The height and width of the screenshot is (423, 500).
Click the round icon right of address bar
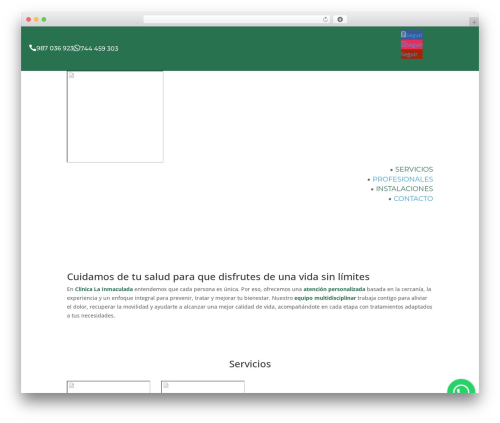pos(340,19)
